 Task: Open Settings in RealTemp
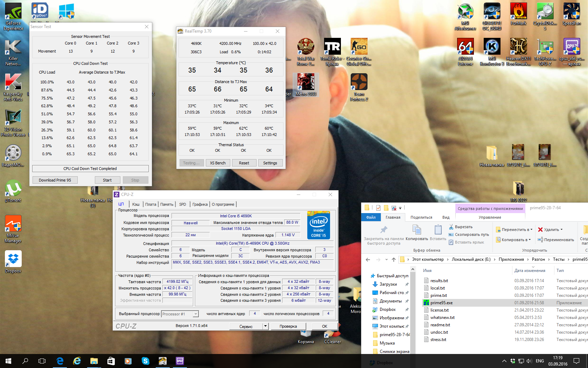click(270, 163)
